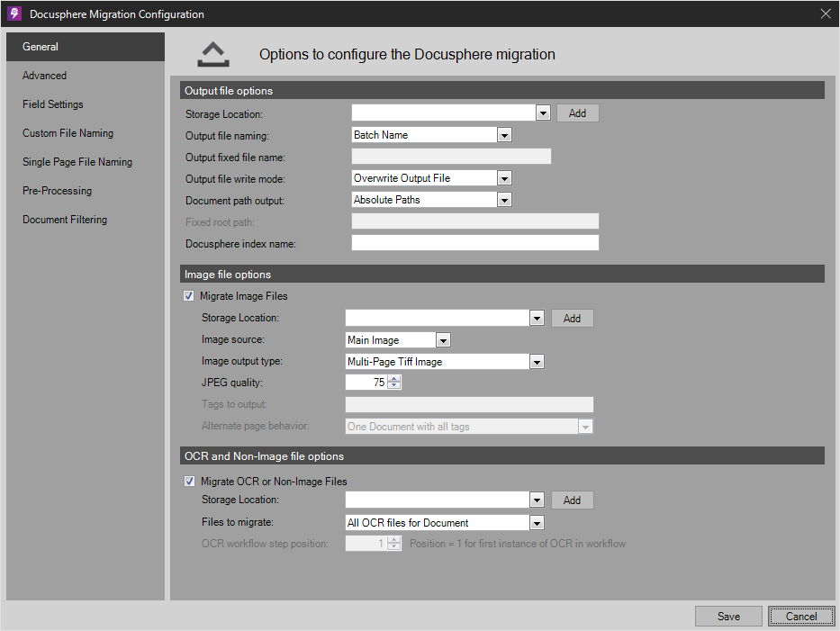The image size is (840, 631).
Task: Open the Advanced settings tab
Action: (86, 76)
